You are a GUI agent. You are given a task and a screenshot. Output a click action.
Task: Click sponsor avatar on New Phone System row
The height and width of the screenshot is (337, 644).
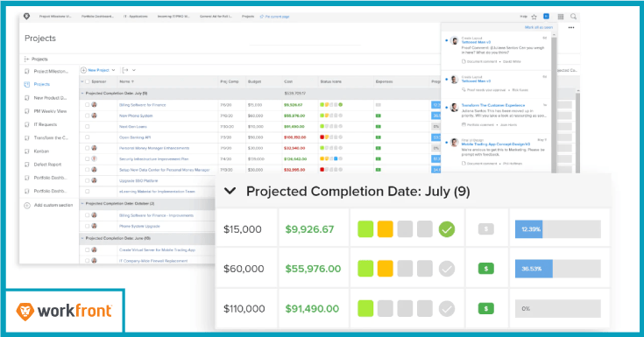coord(94,116)
